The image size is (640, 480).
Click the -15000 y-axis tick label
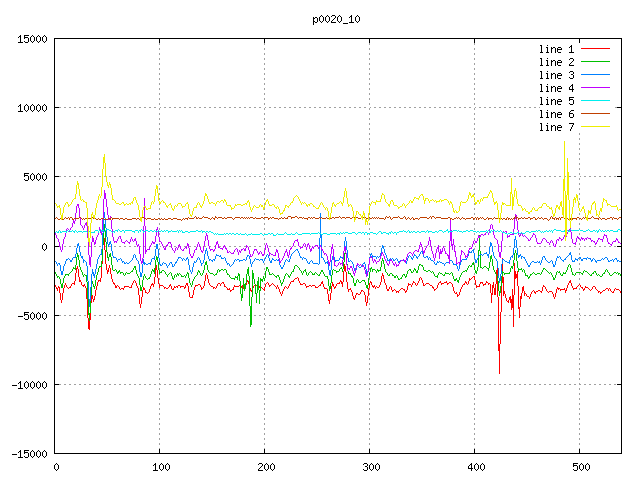(x=29, y=454)
